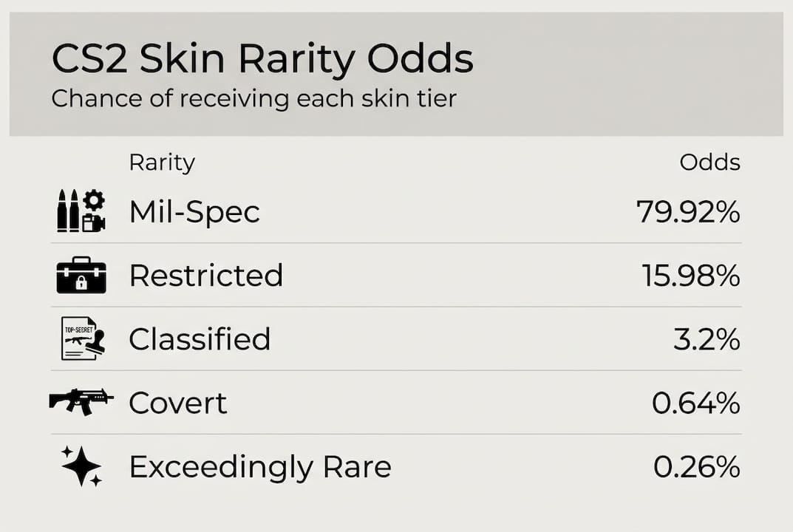Click the Mil-Spec bullets and gear icon

pos(81,211)
